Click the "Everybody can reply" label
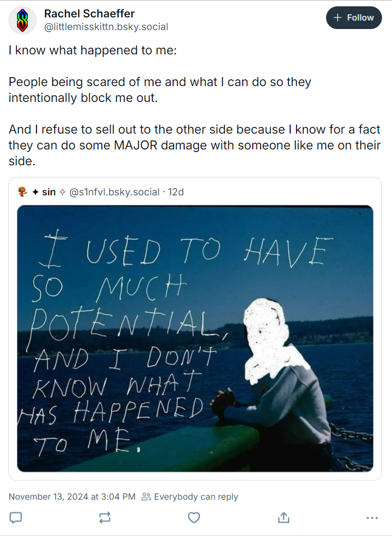The image size is (392, 536). pyautogui.click(x=196, y=496)
